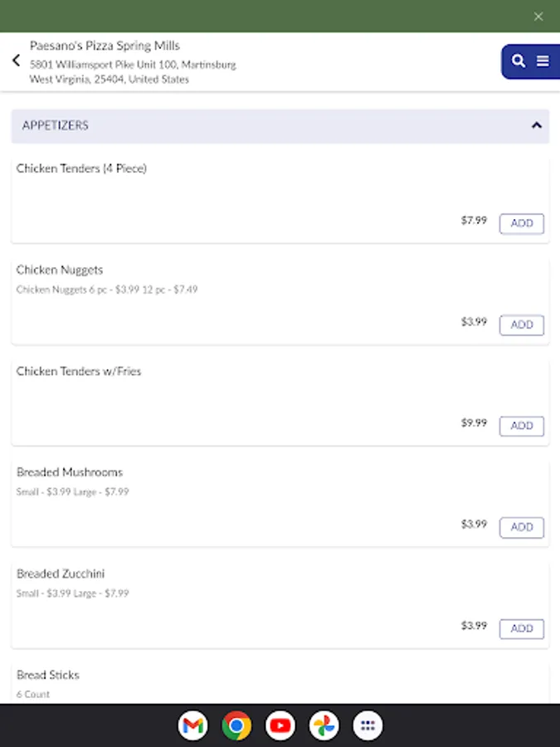This screenshot has width=560, height=747.
Task: Open the search icon
Action: click(518, 61)
